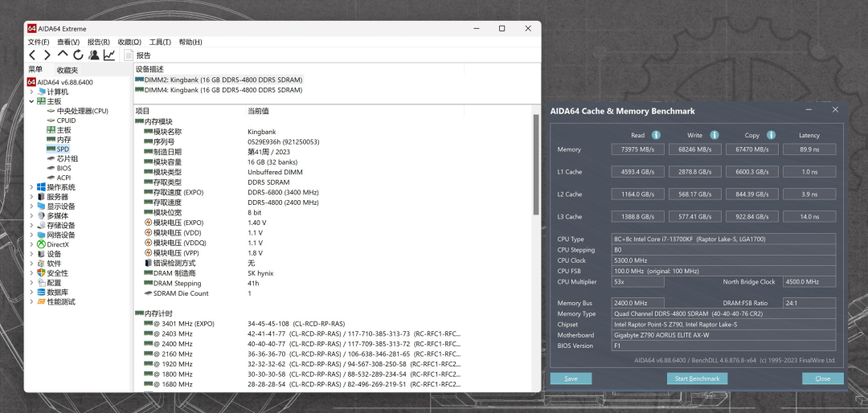Click the 内存计时 section heading
This screenshot has height=413, width=868.
click(x=154, y=313)
